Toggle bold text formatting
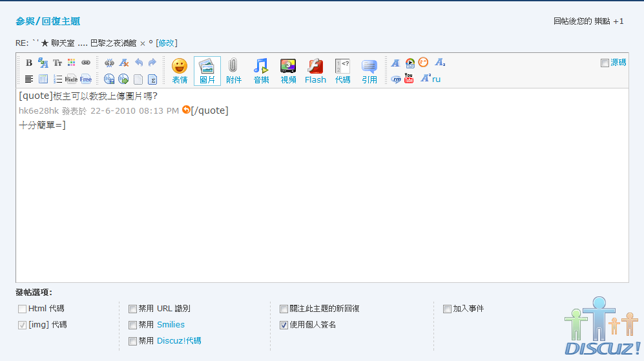 (29, 63)
